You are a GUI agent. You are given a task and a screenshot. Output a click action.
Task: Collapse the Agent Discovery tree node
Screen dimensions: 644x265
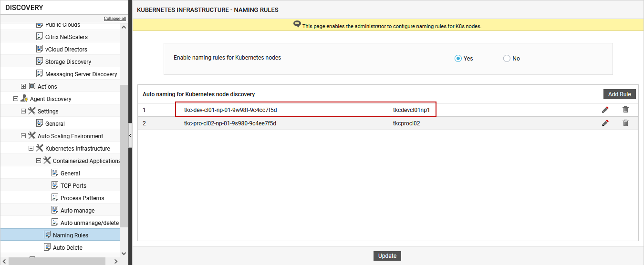pos(16,99)
